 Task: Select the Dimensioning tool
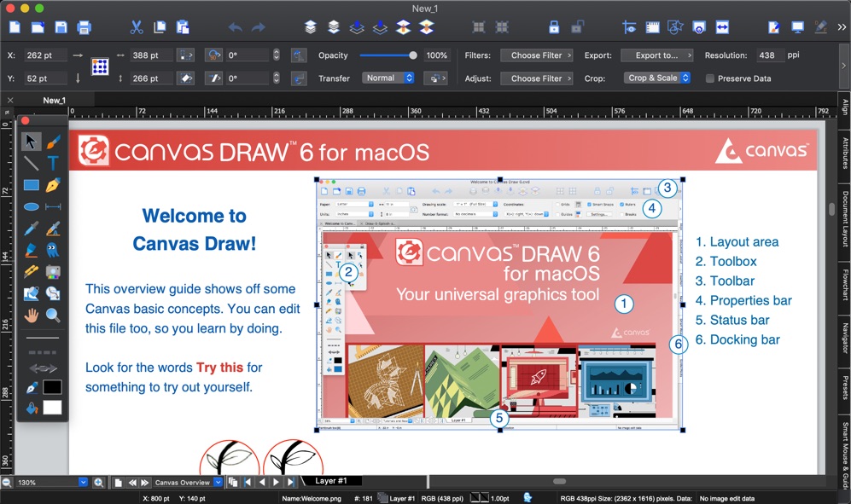pyautogui.click(x=53, y=206)
